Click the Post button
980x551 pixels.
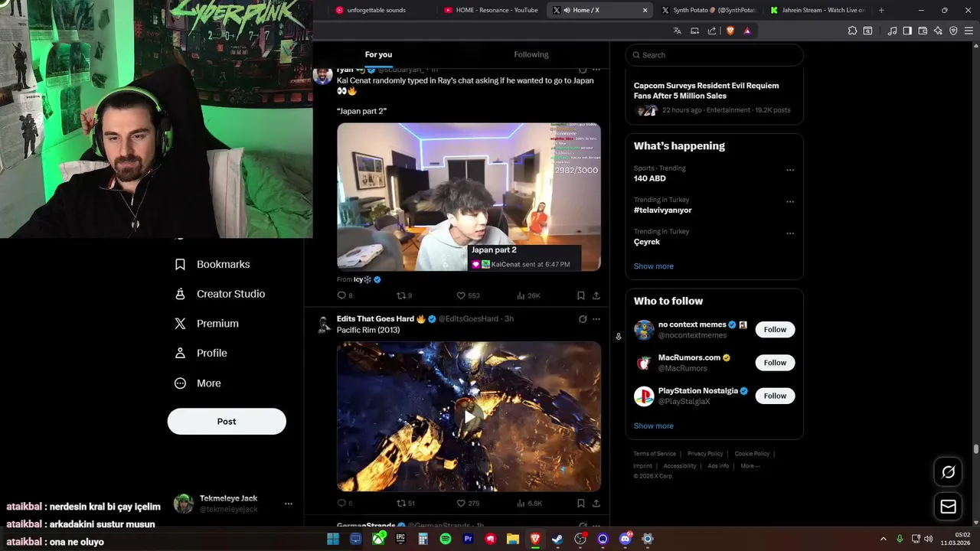pos(227,422)
